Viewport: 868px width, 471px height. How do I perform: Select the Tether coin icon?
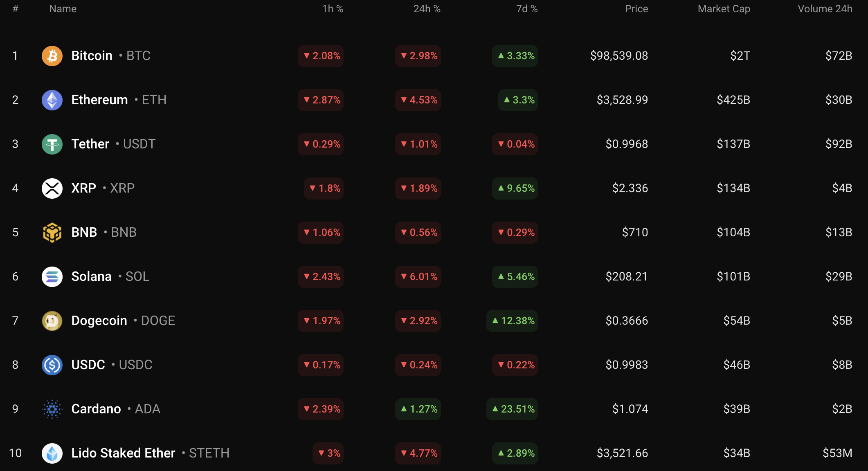coord(52,144)
